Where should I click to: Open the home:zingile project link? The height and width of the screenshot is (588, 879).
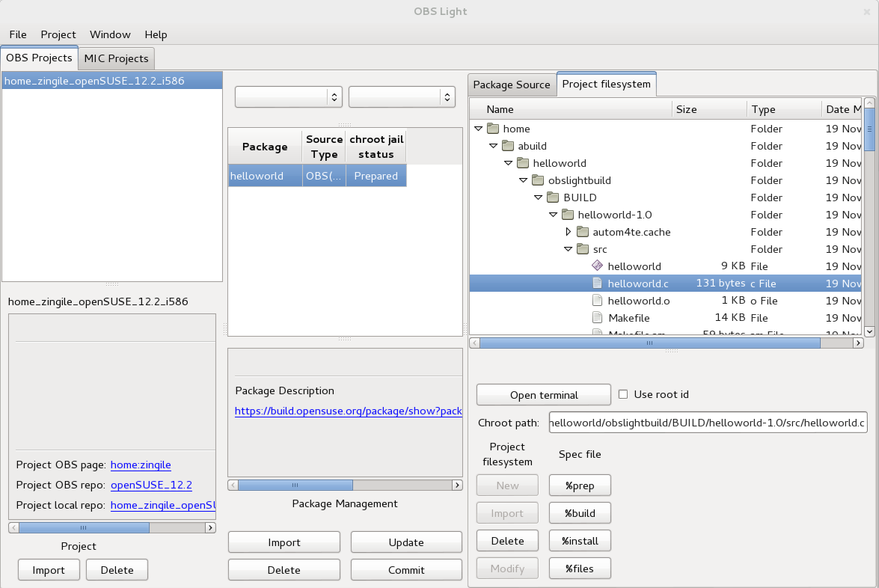(140, 465)
